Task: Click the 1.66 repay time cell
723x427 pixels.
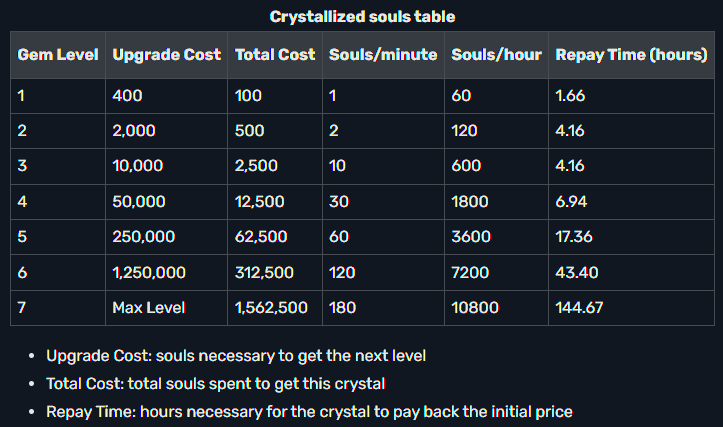Action: point(569,97)
